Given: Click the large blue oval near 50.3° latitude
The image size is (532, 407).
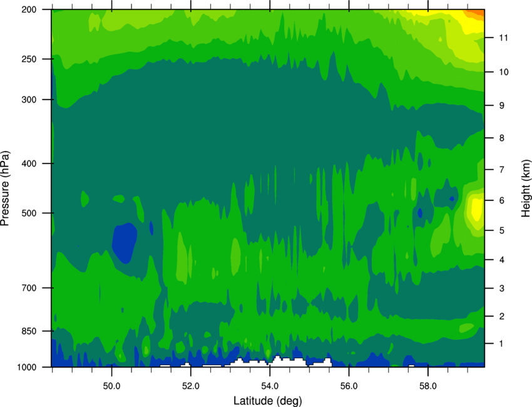Looking at the screenshot, I should [125, 242].
